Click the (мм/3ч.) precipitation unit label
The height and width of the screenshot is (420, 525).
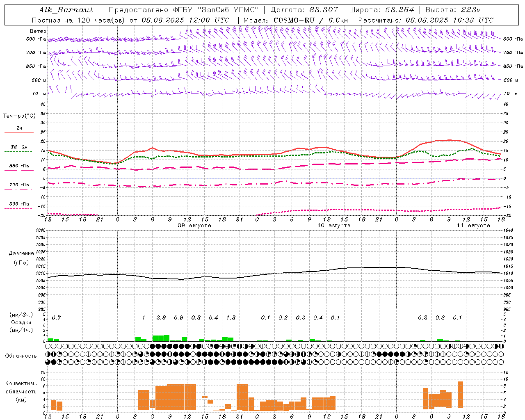point(21,315)
